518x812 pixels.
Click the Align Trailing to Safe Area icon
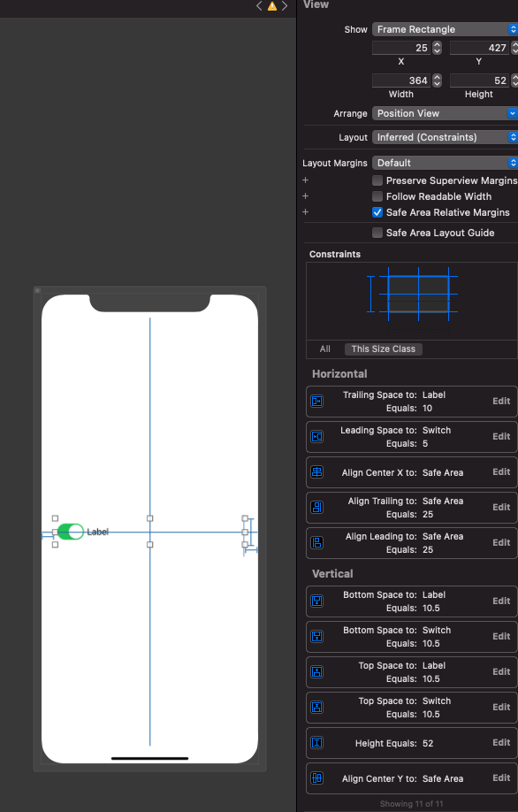point(317,508)
